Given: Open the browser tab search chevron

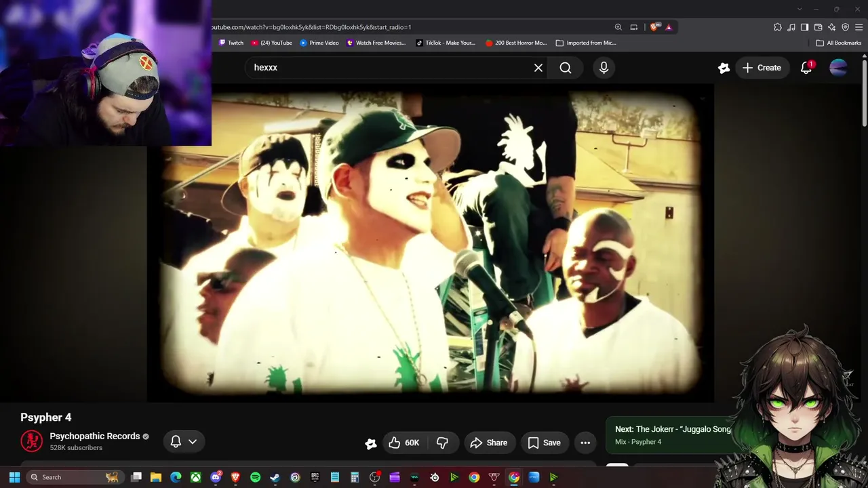Looking at the screenshot, I should pyautogui.click(x=800, y=9).
